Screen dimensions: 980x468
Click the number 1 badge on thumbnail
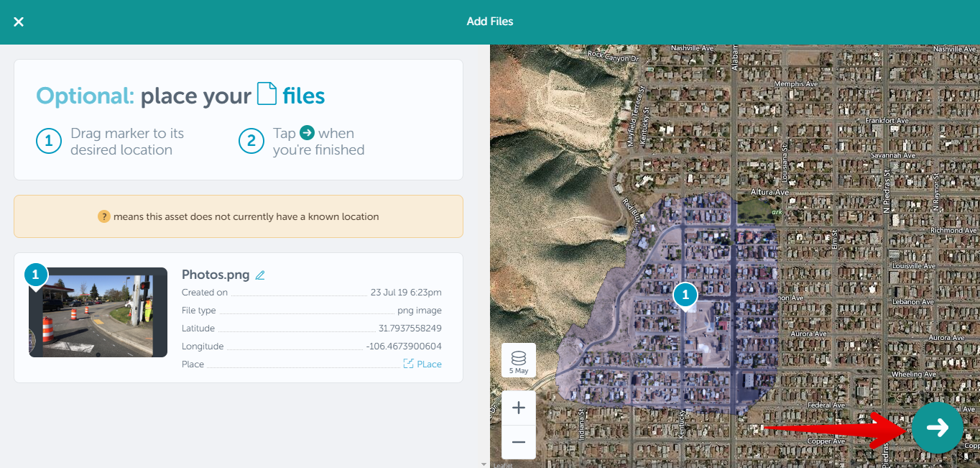36,275
